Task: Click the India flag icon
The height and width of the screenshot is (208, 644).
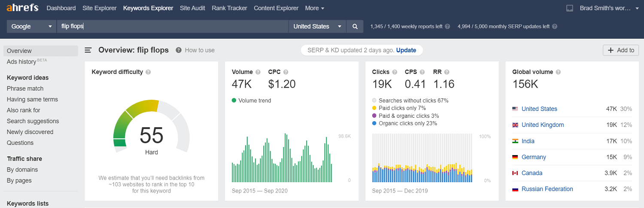Action: [x=515, y=141]
